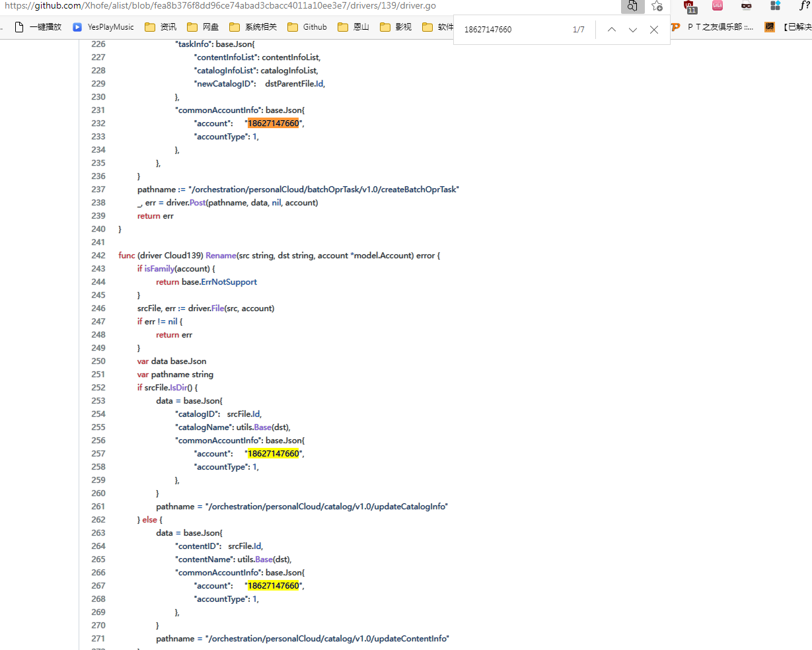The width and height of the screenshot is (812, 650).
Task: Jump to next search match with down arrow
Action: point(632,29)
